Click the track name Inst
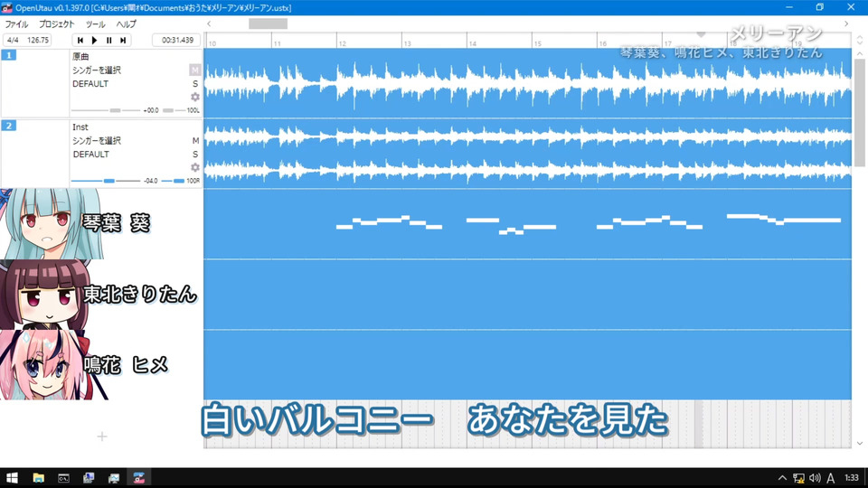 80,127
